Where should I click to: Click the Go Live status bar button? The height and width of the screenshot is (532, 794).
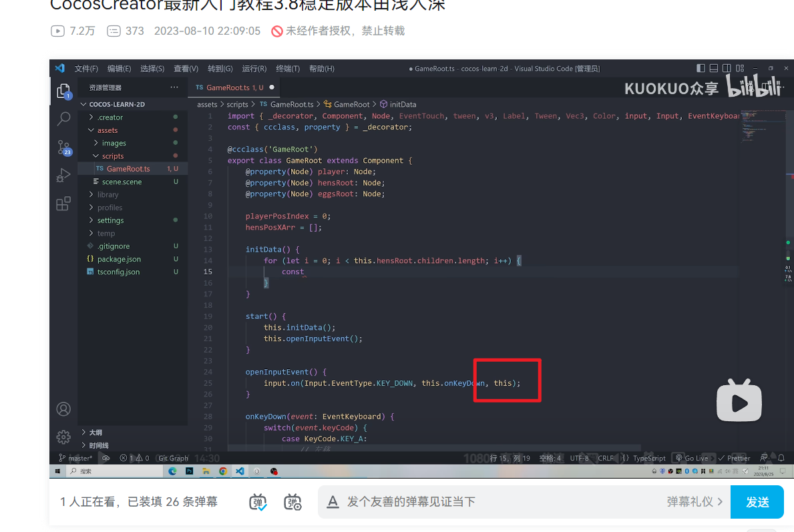click(x=692, y=458)
